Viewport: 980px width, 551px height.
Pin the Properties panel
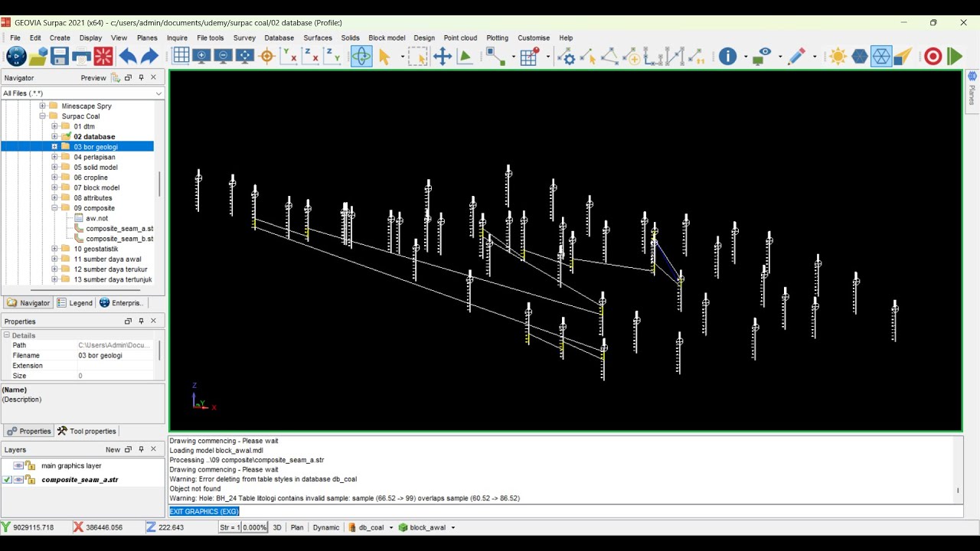141,321
